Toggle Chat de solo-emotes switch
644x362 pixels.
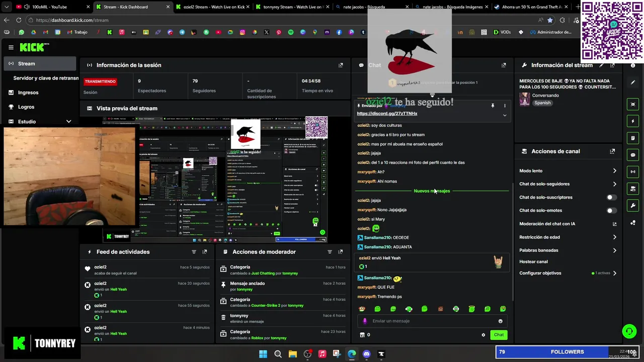611,210
